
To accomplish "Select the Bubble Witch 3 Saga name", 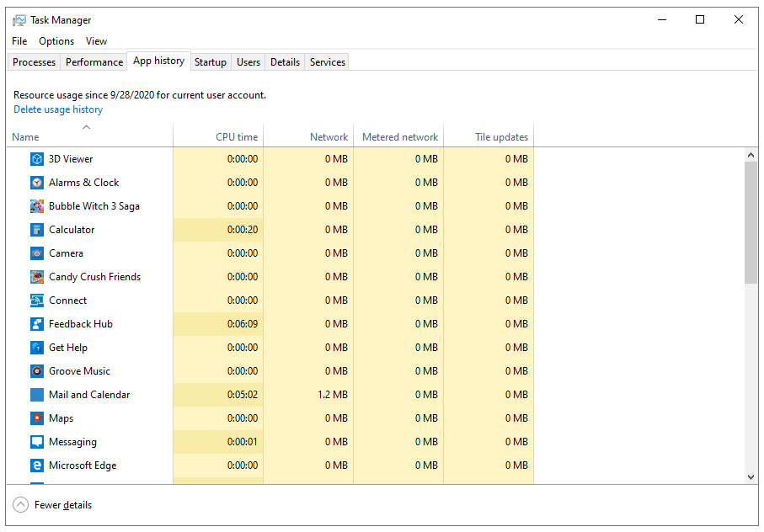I will click(x=94, y=206).
